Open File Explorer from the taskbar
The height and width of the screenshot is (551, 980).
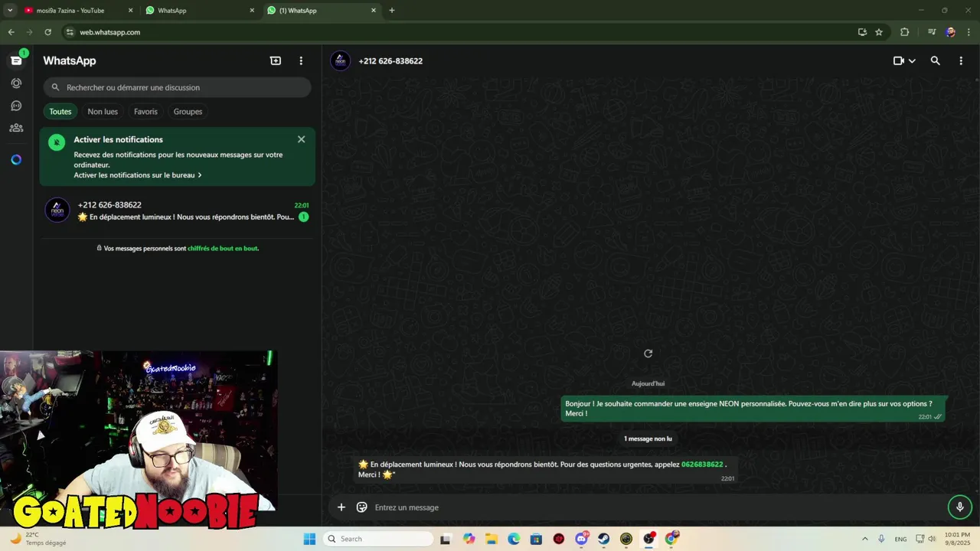pos(491,539)
